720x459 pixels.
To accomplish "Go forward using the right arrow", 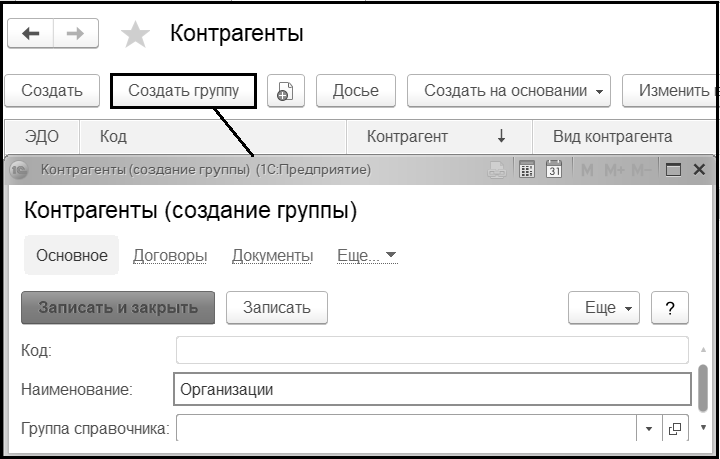I will click(74, 34).
